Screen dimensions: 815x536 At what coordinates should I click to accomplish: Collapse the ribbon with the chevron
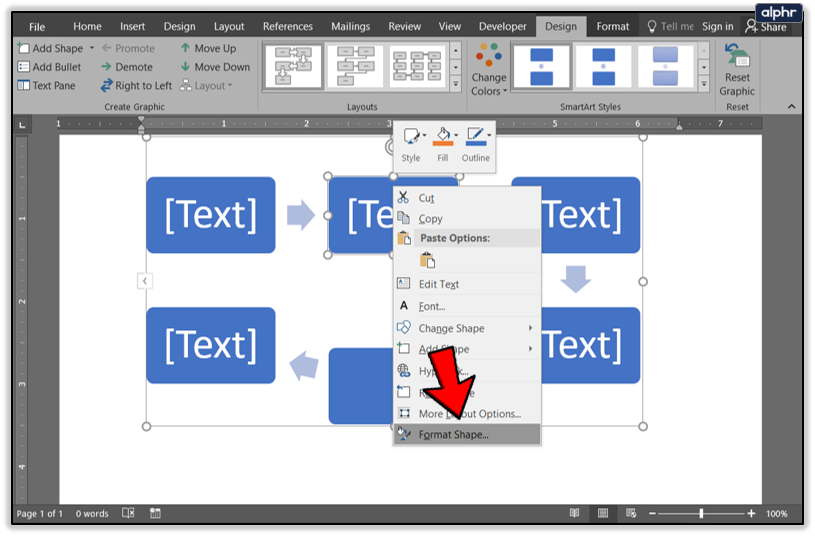click(x=791, y=107)
